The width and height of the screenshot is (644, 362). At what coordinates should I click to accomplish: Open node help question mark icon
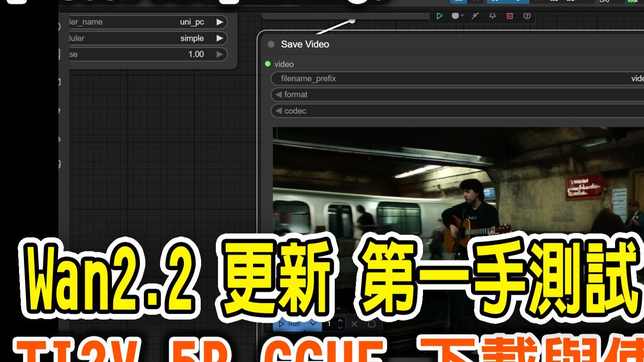[527, 16]
